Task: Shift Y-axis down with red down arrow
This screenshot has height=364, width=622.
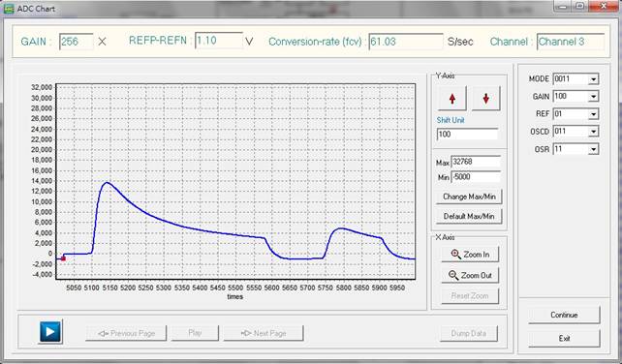Action: pos(486,99)
